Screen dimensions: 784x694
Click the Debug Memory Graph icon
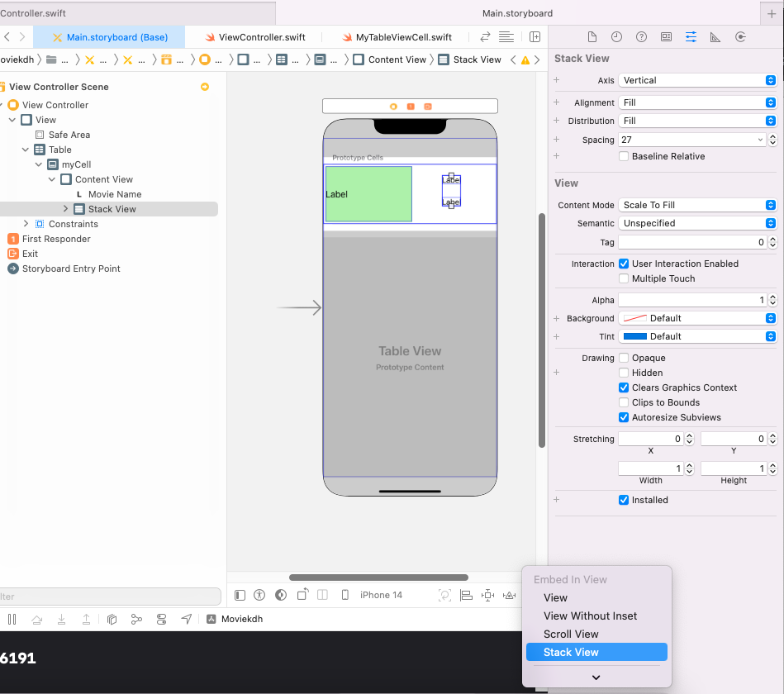point(136,620)
